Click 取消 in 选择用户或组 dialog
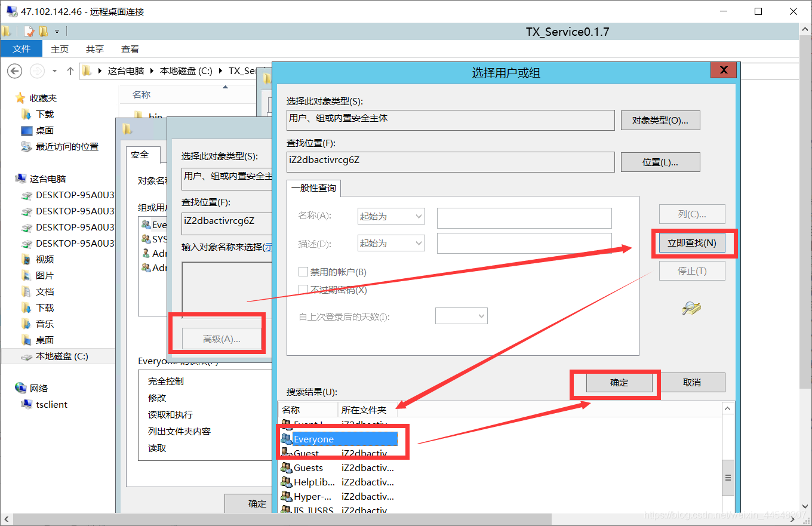 click(x=692, y=383)
